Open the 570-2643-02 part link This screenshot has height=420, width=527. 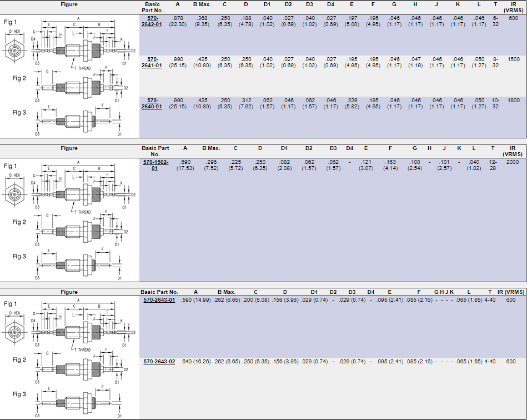(159, 362)
